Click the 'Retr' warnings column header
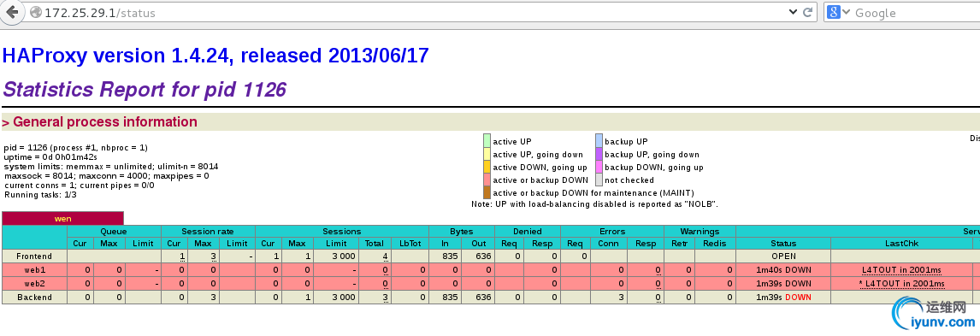This screenshot has width=980, height=336. coord(679,244)
